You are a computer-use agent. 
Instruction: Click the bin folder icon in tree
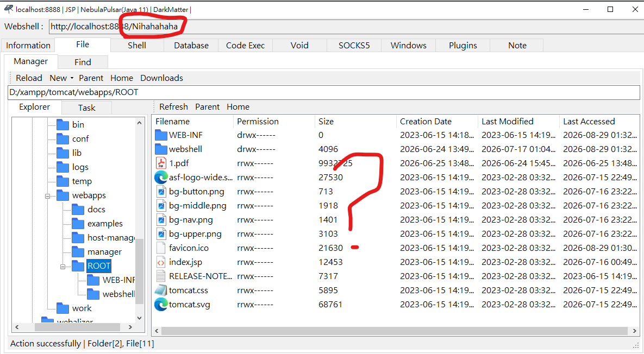pos(63,125)
